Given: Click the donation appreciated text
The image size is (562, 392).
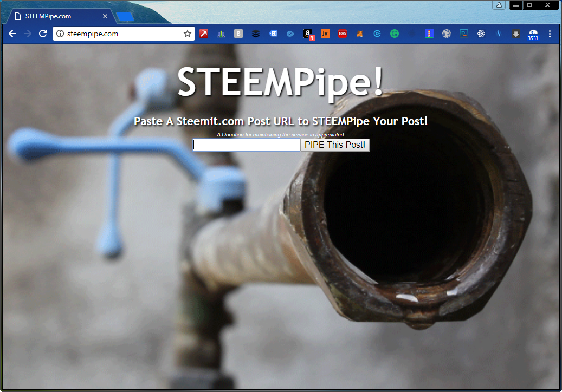Looking at the screenshot, I should [281, 135].
